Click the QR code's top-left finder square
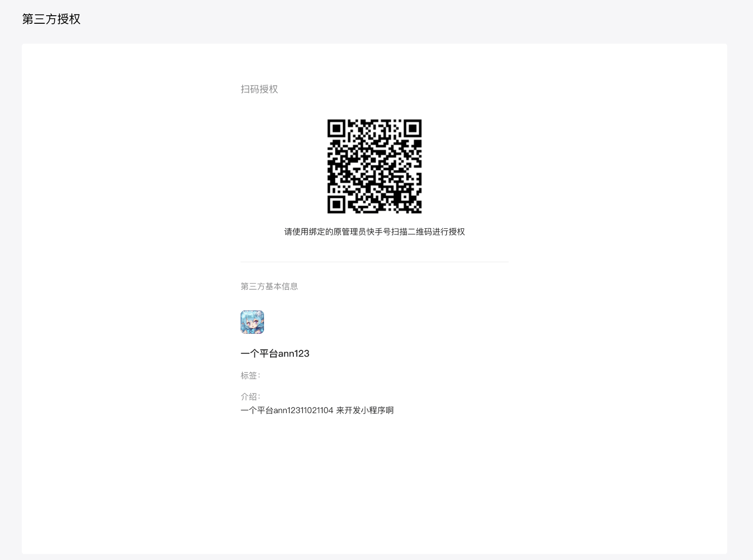753x560 pixels. [x=336, y=129]
